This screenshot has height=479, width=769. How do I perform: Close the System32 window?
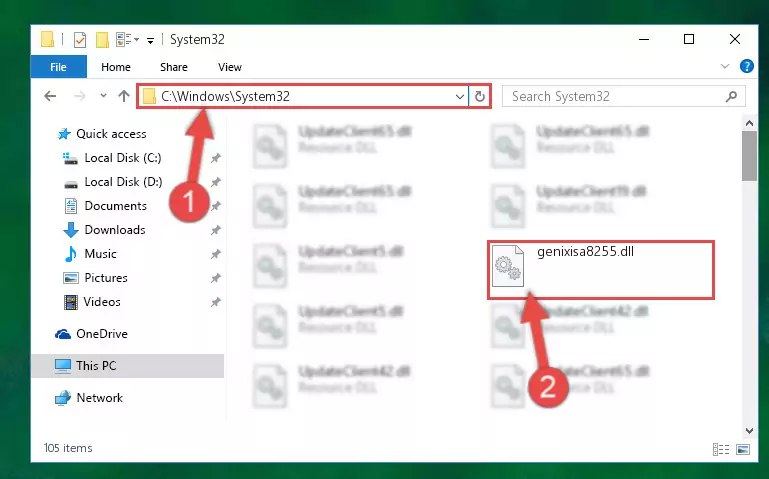tap(735, 39)
